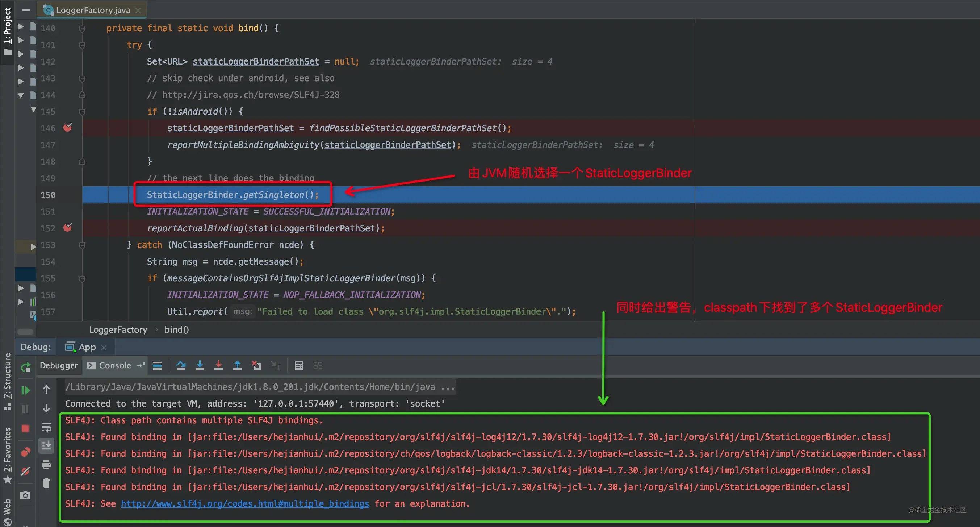Viewport: 980px width, 527px height.
Task: Click the slf4j-jcl binding console line
Action: 458,487
